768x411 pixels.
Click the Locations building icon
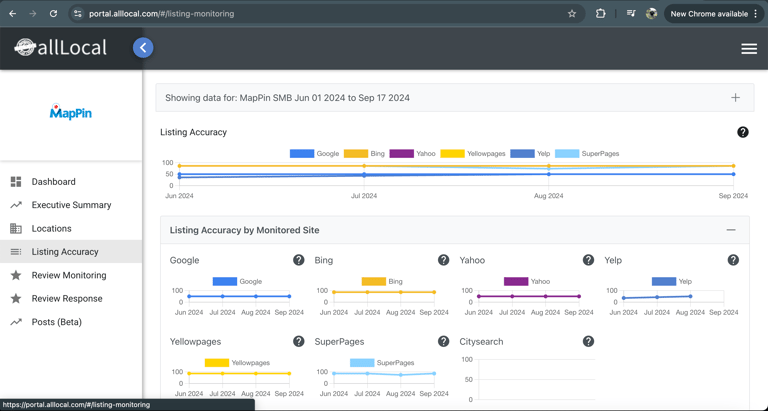[16, 228]
